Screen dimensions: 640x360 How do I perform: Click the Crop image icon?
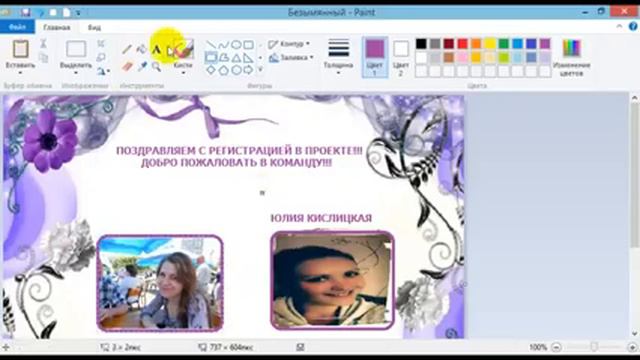click(101, 44)
